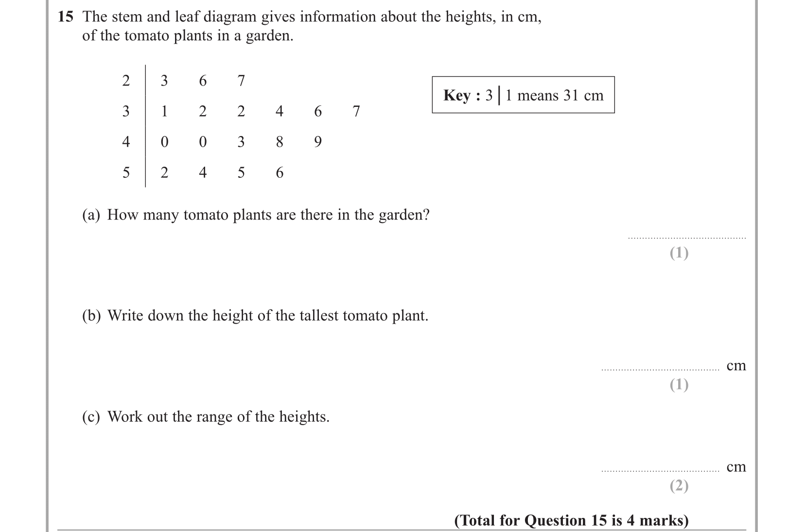This screenshot has height=532, width=805.
Task: Click leaf 8 in the stem 4 row
Action: (x=280, y=142)
